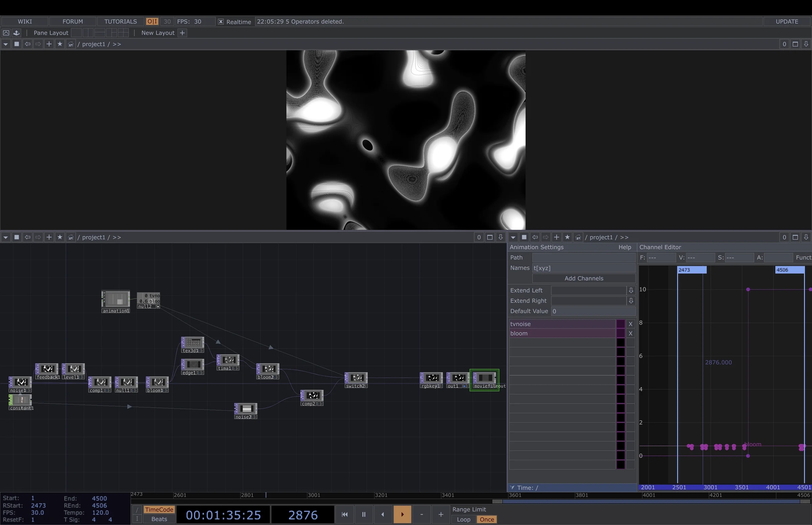Click the plus icon in top pane bar
Image resolution: width=812 pixels, height=525 pixels.
(49, 44)
